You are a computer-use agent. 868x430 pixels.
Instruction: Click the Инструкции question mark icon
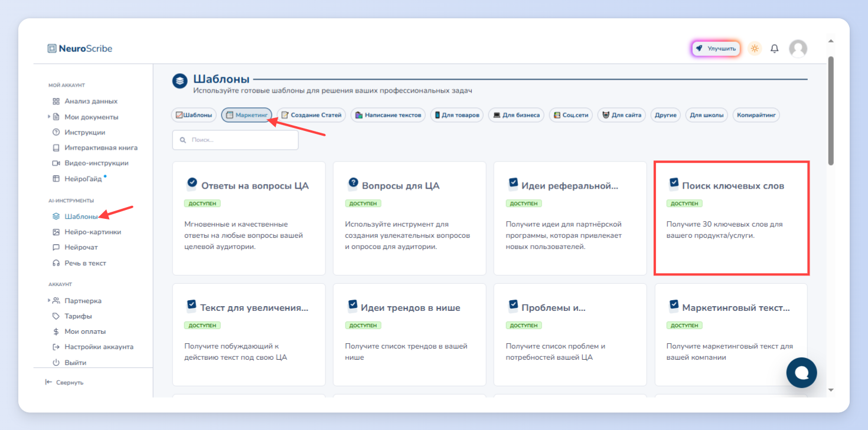(x=56, y=132)
